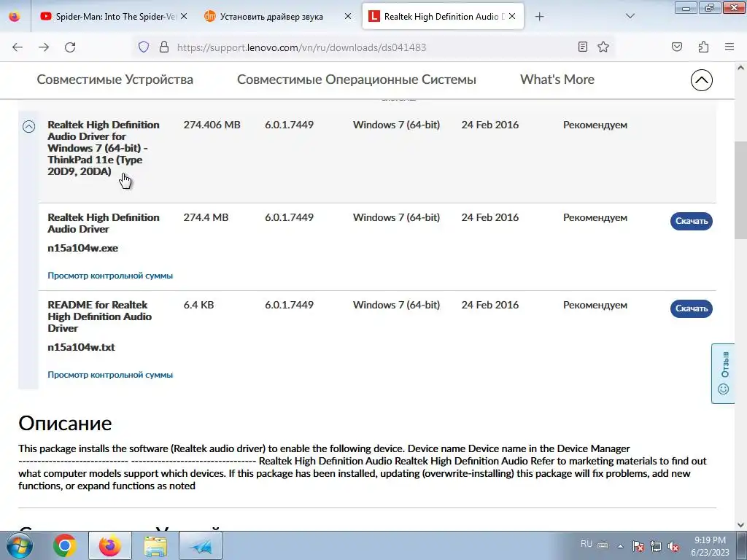Close the Установить драйвер звука tab
This screenshot has width=747, height=560.
pos(348,16)
